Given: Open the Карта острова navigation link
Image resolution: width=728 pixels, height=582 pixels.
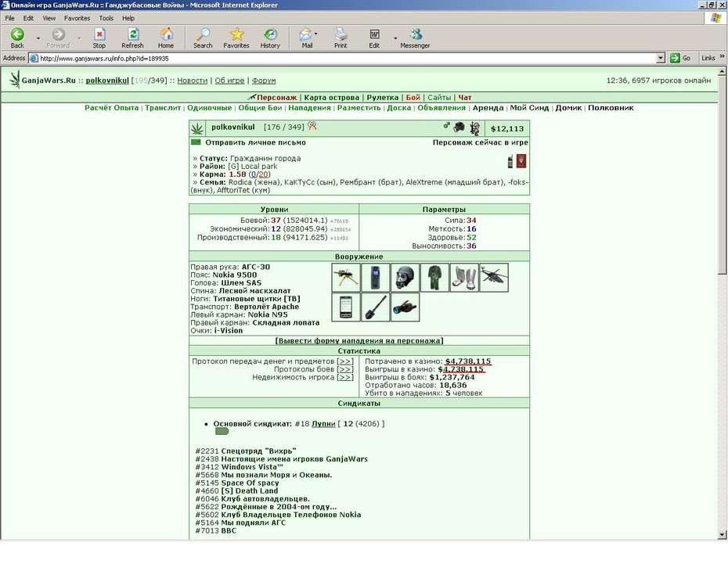Looking at the screenshot, I should (331, 98).
